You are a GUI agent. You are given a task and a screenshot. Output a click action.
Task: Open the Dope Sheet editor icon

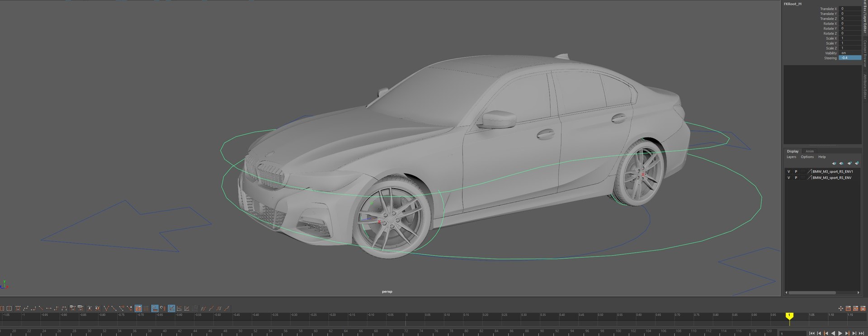click(x=848, y=308)
